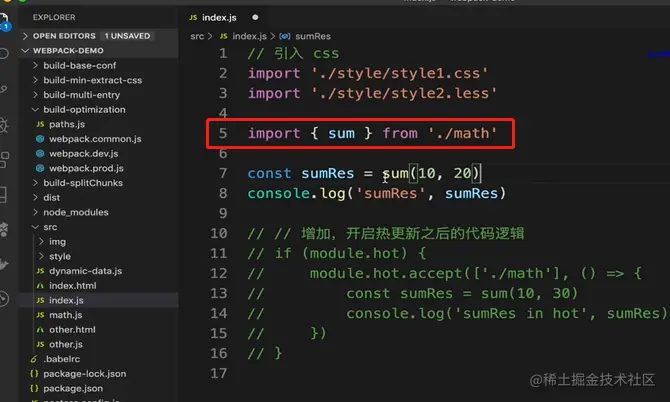Open other.html in the file tree
Screen dimensions: 670x402
72,330
